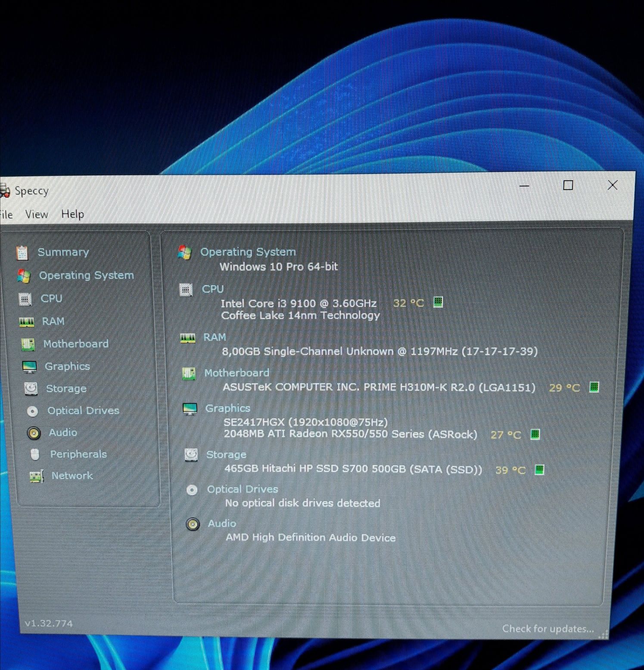Click the 'SE2417HGX (1920x1080@75Hz)' monitor text
The height and width of the screenshot is (670, 644).
(306, 422)
